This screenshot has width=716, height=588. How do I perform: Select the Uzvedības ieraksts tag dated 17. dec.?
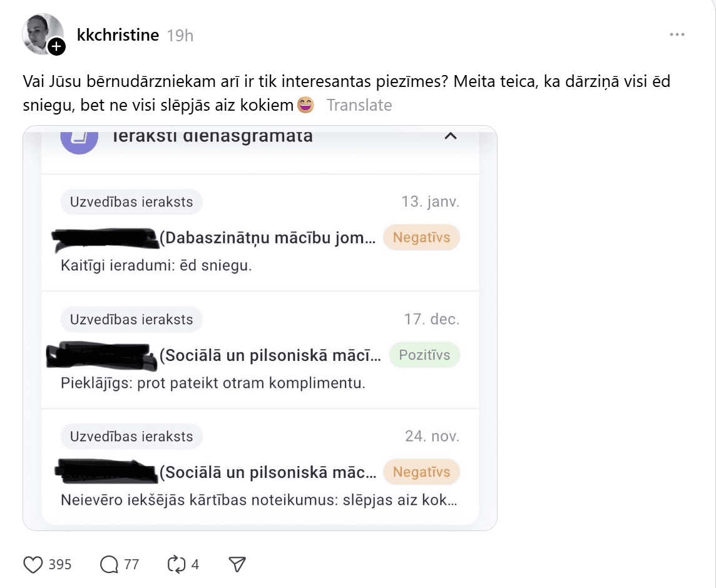131,319
